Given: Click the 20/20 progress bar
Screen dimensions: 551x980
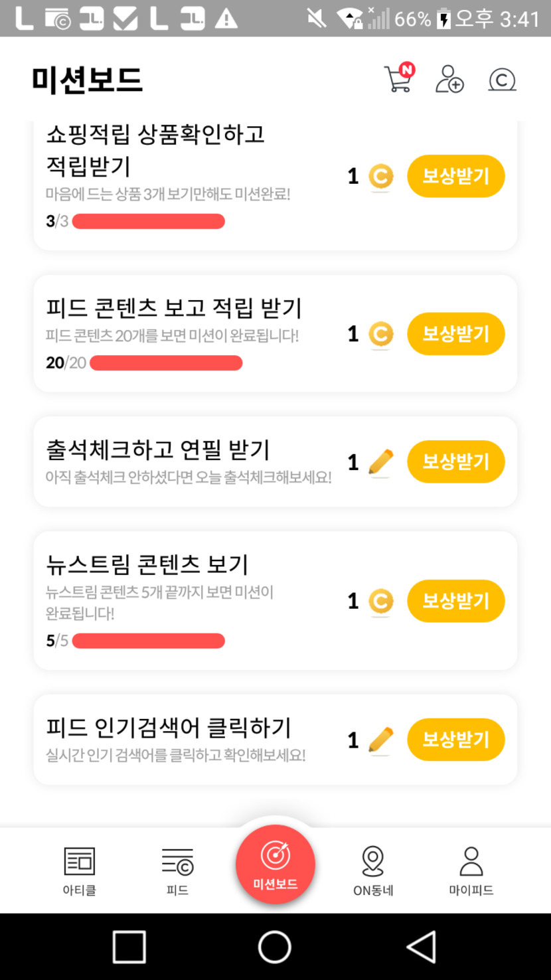Looking at the screenshot, I should 166,363.
